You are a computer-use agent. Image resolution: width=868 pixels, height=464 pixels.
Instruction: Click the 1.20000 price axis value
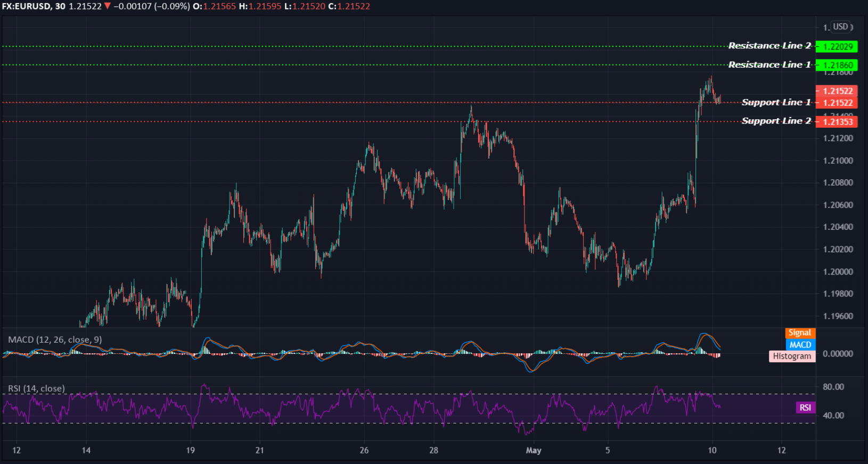click(x=838, y=271)
